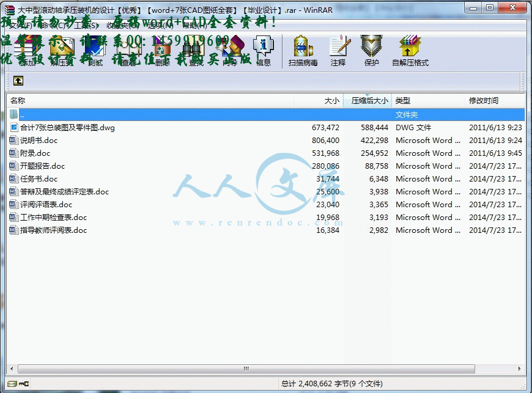Screen dimensions: 532x393
Task: Sort by the 名称 column header
Action: [x=150, y=101]
